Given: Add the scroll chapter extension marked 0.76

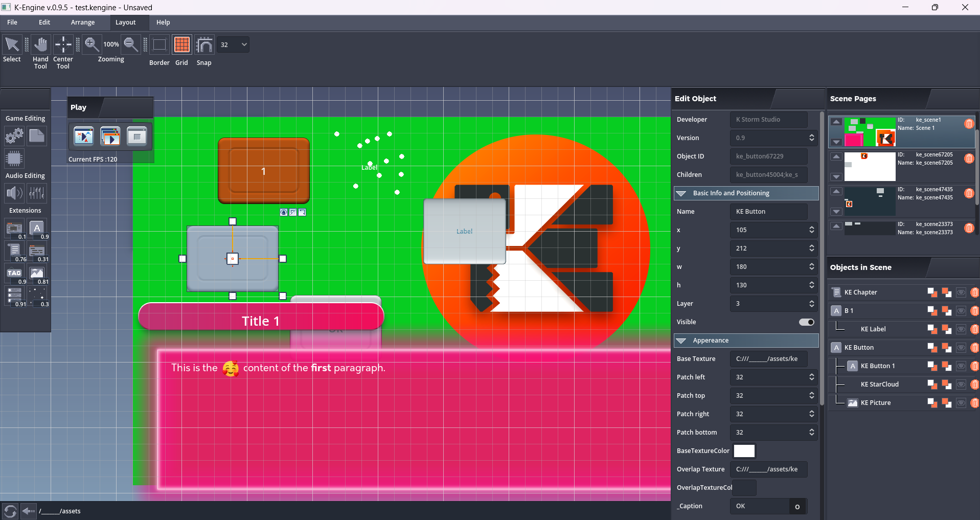Looking at the screenshot, I should pyautogui.click(x=15, y=252).
